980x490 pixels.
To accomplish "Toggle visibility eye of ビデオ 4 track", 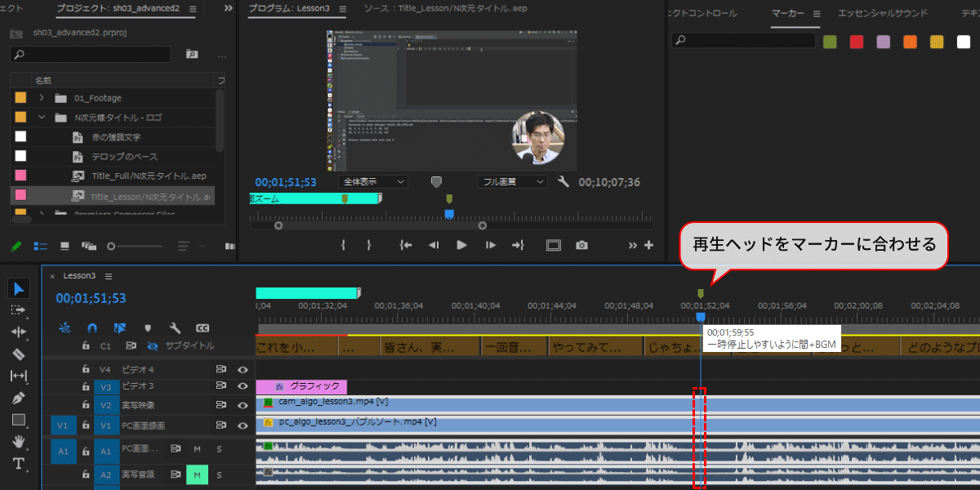I will [243, 369].
